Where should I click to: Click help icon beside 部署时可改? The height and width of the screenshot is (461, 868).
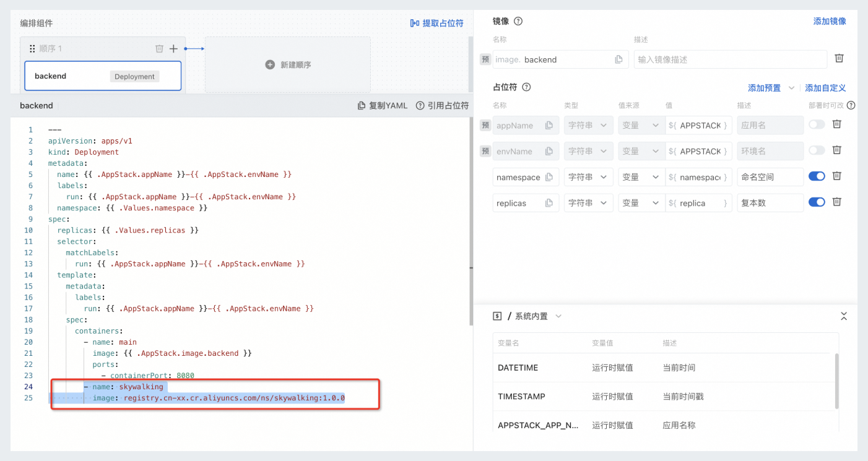(x=851, y=106)
